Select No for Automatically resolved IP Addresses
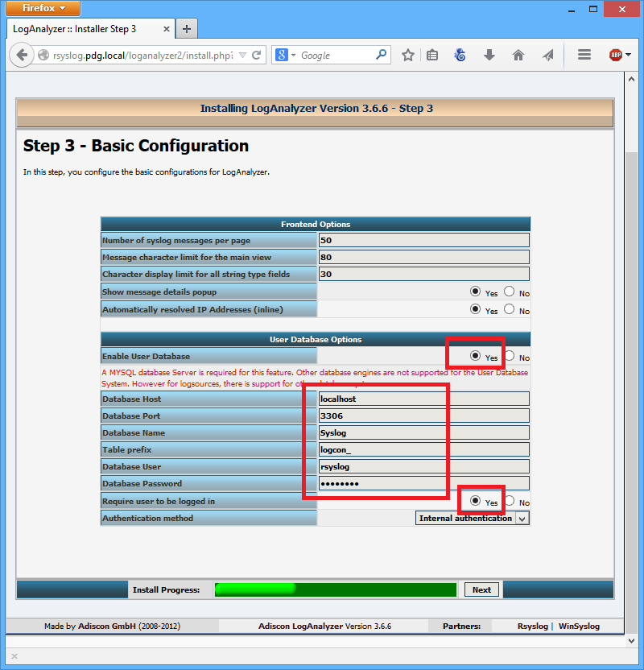 point(510,309)
